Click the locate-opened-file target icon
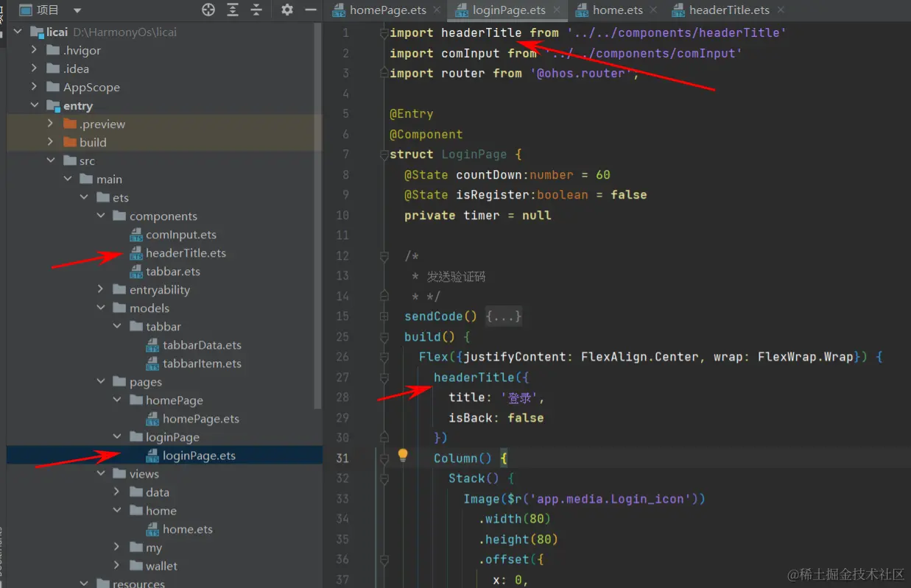The width and height of the screenshot is (911, 588). click(208, 10)
